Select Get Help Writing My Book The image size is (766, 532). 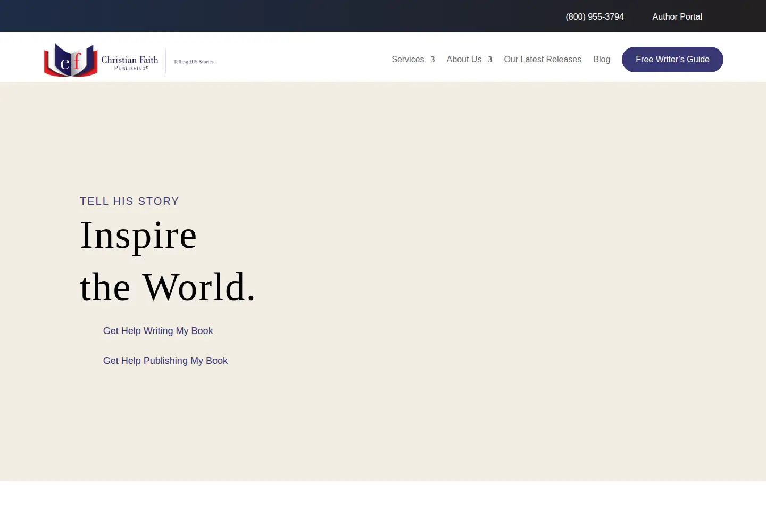pos(158,331)
